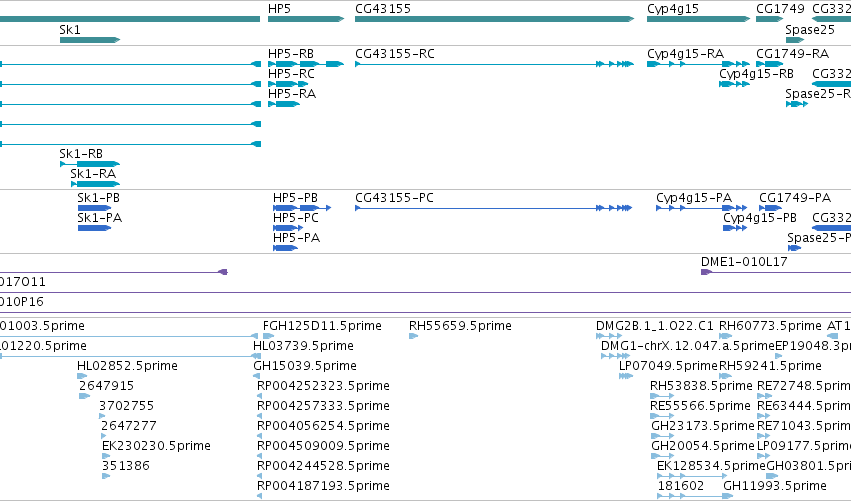851x501 pixels.
Task: Select the CG43155-PC protein line
Action: (493, 208)
